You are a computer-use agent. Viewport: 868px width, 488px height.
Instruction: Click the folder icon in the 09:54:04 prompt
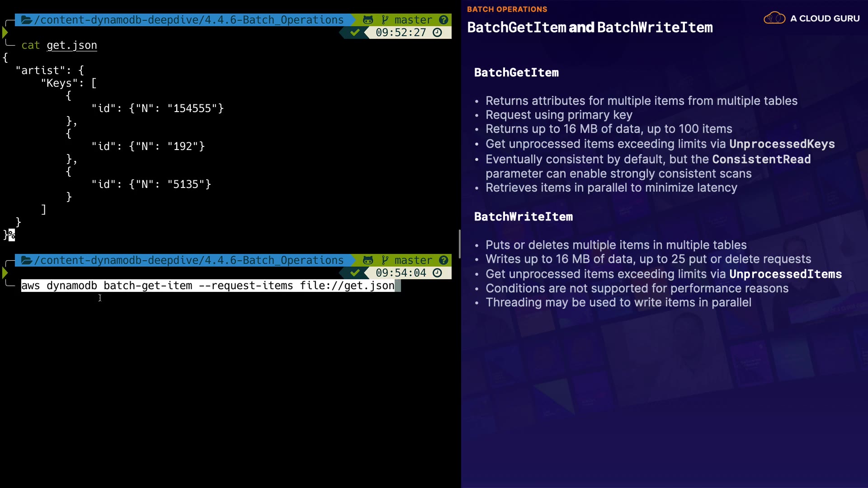click(x=26, y=260)
